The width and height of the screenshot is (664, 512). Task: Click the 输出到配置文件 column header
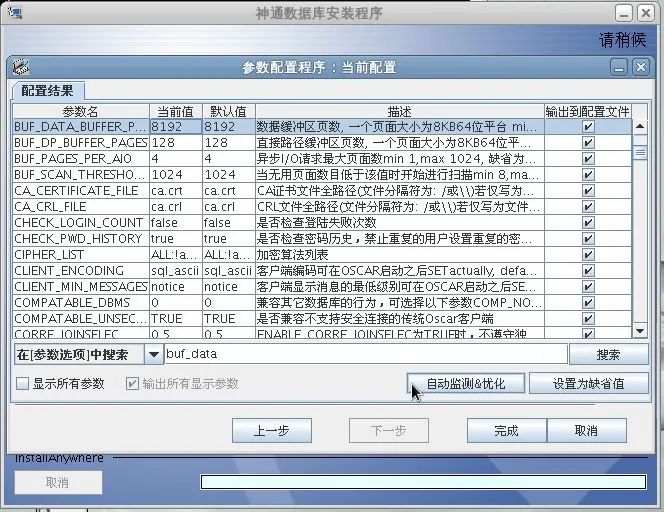[588, 111]
